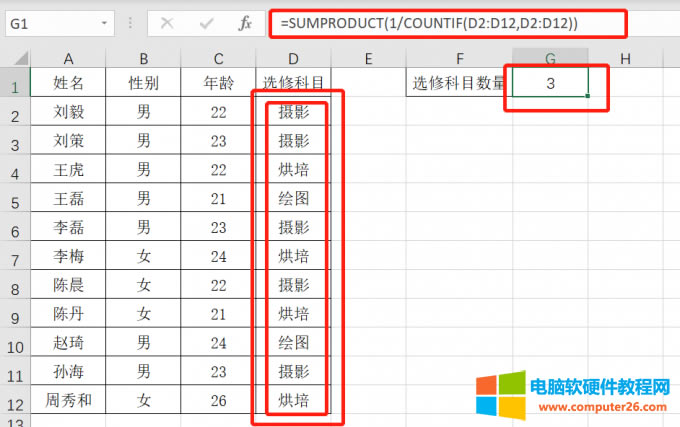Click the name cell 刘策
The image size is (680, 427).
pyautogui.click(x=68, y=140)
